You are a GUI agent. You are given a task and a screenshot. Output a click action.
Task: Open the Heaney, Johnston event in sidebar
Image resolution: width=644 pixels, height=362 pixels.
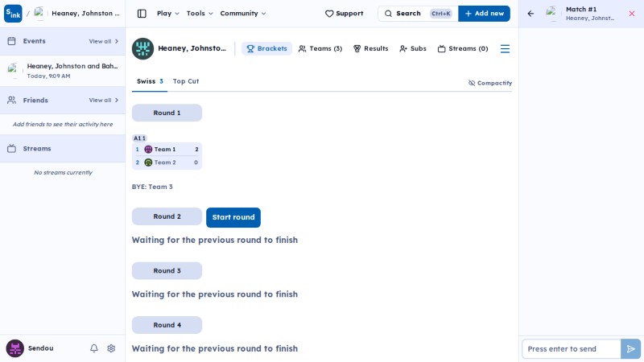click(x=63, y=71)
